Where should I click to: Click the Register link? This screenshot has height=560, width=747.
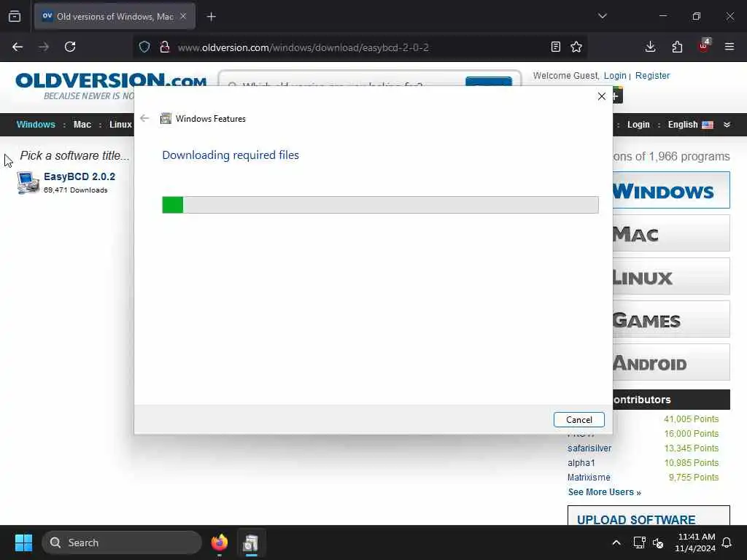click(x=652, y=75)
